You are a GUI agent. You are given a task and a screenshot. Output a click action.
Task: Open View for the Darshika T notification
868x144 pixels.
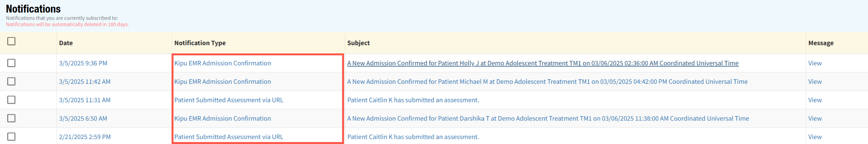814,119
